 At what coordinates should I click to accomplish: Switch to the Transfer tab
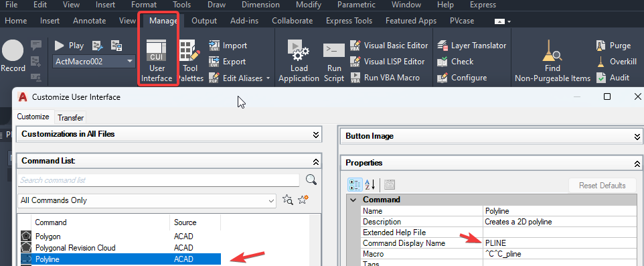coord(71,118)
